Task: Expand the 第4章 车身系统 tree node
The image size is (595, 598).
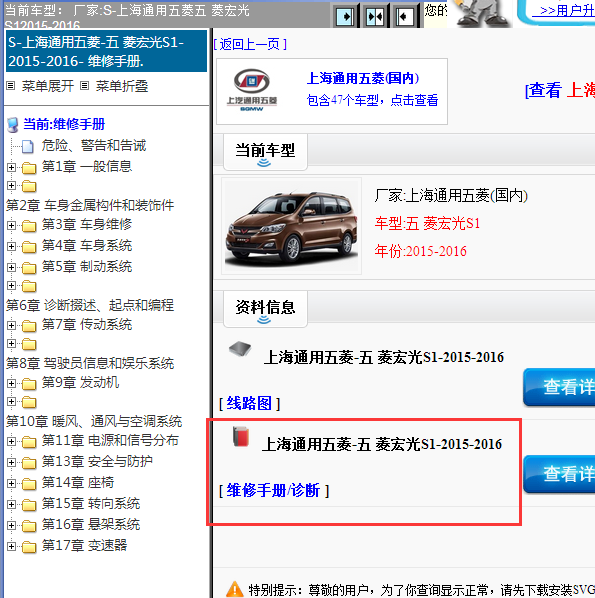Action: click(x=11, y=246)
